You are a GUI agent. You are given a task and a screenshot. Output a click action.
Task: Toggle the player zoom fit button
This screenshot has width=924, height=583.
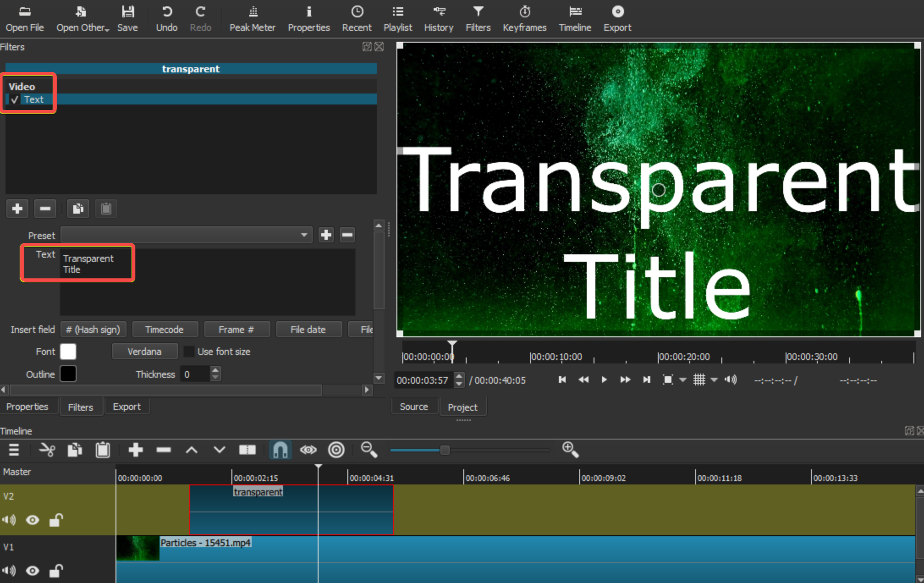(x=668, y=380)
